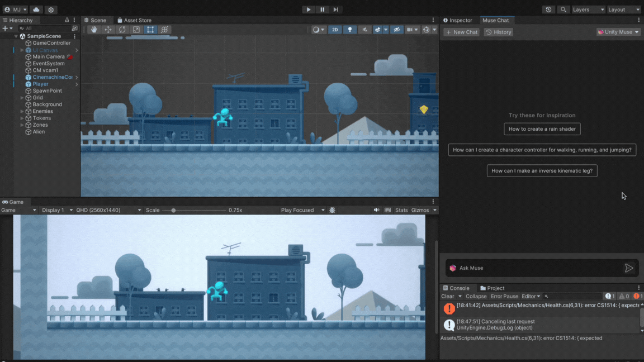Mute the Game view audio
Screen dimensions: 644x362
click(376, 210)
